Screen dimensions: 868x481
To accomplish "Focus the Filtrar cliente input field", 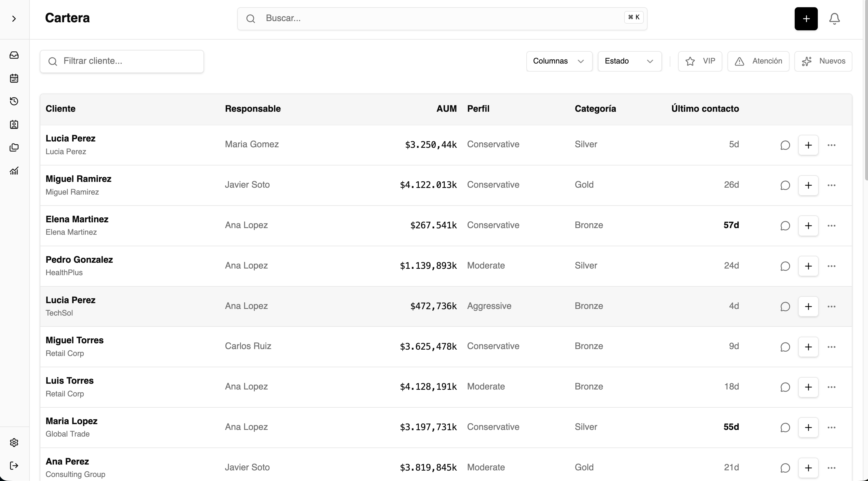I will pos(122,61).
